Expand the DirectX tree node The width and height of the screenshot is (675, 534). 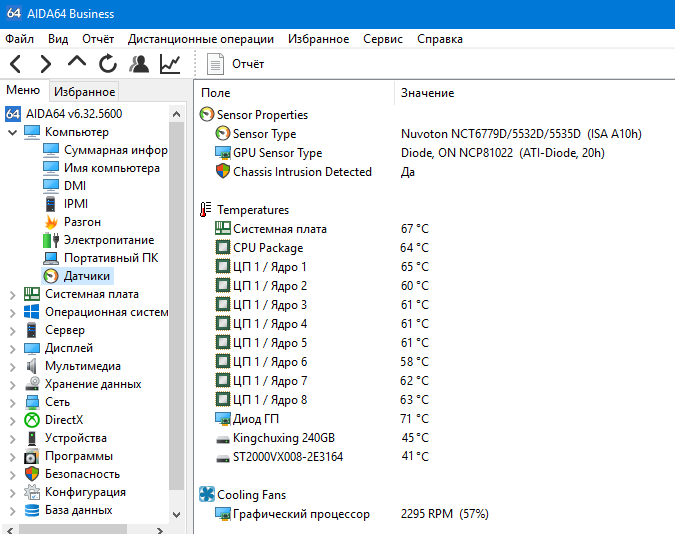point(12,420)
